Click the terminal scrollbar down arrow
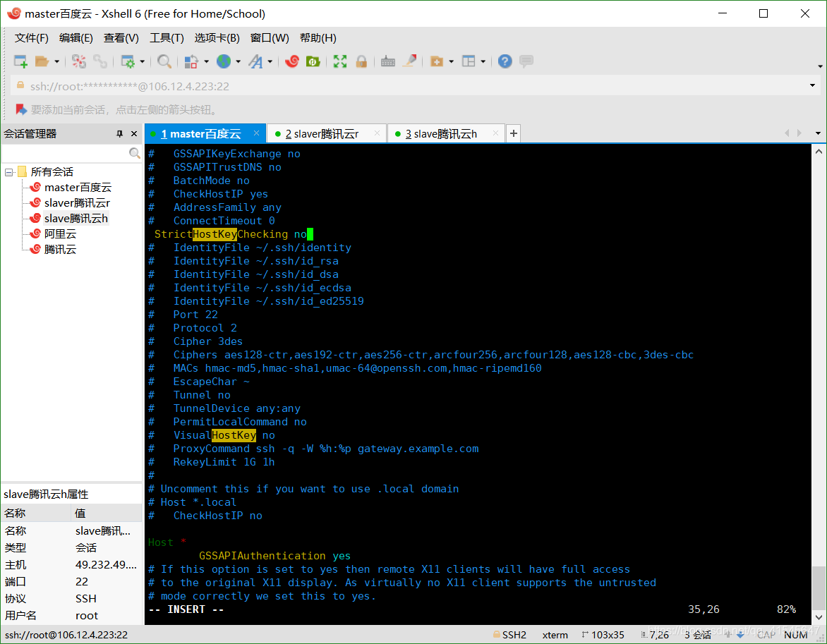The image size is (827, 644). click(819, 616)
